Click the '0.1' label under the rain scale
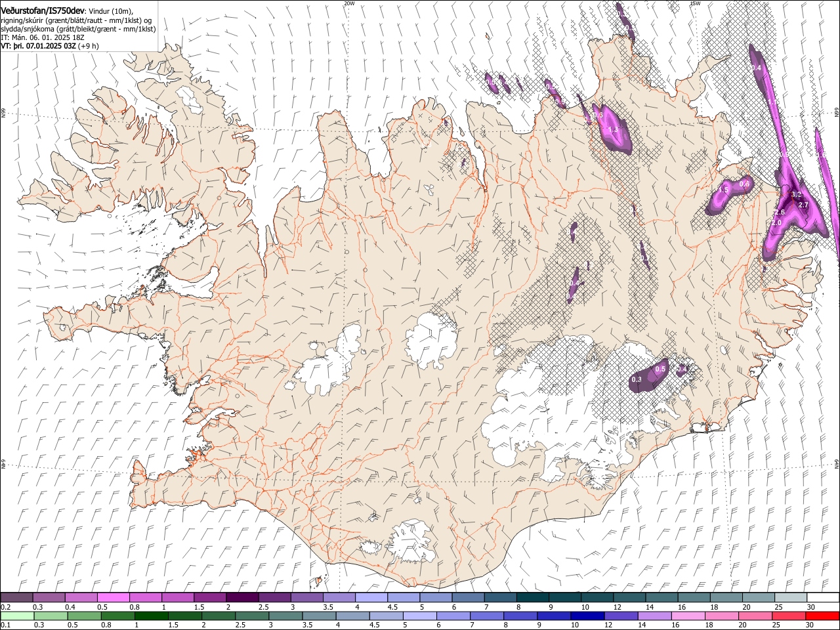840x630 pixels. pos(5,625)
